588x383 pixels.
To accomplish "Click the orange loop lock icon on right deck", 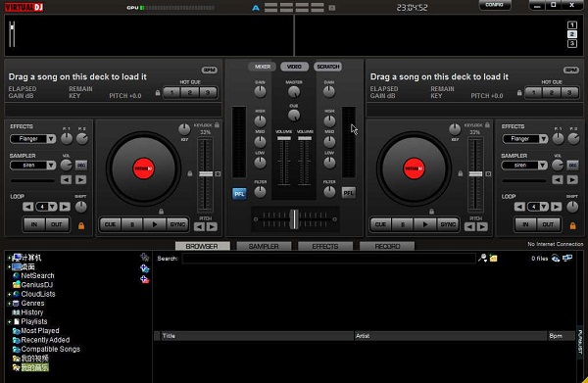I will [x=572, y=225].
